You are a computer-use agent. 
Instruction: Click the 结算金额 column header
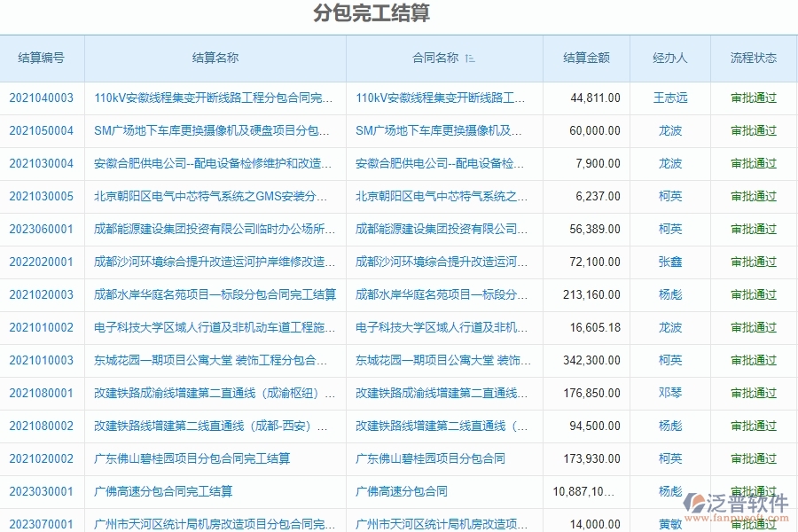tap(585, 59)
